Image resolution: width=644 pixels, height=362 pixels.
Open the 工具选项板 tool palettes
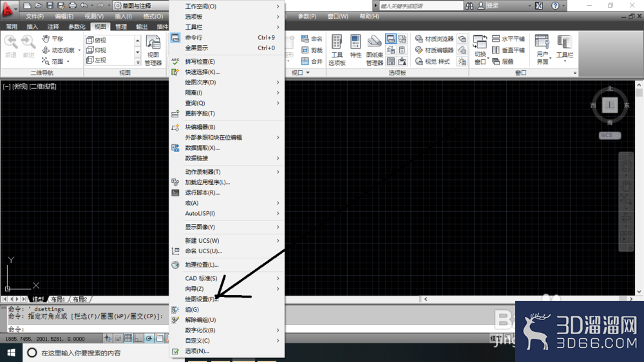[337, 50]
